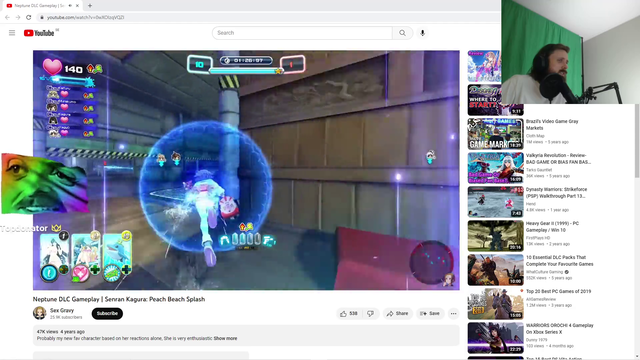Click video title "Neptune DLC Gameplay | Senran Kagura"

pyautogui.click(x=119, y=299)
